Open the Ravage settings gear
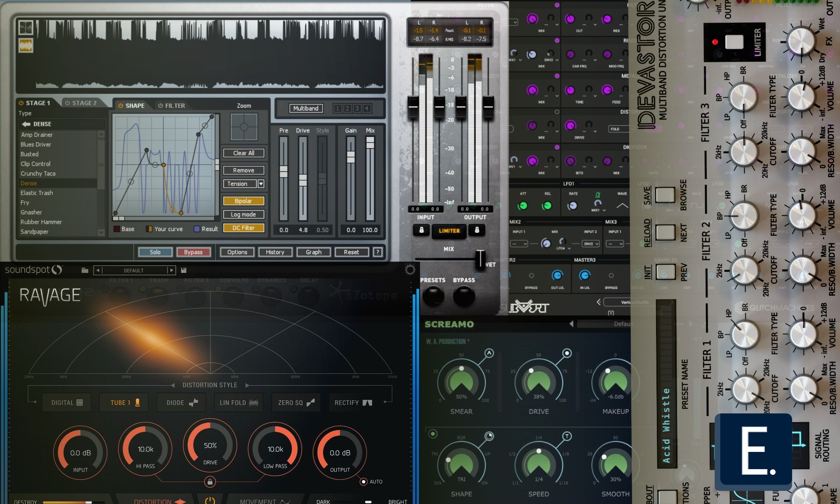840x504 pixels. tap(410, 270)
